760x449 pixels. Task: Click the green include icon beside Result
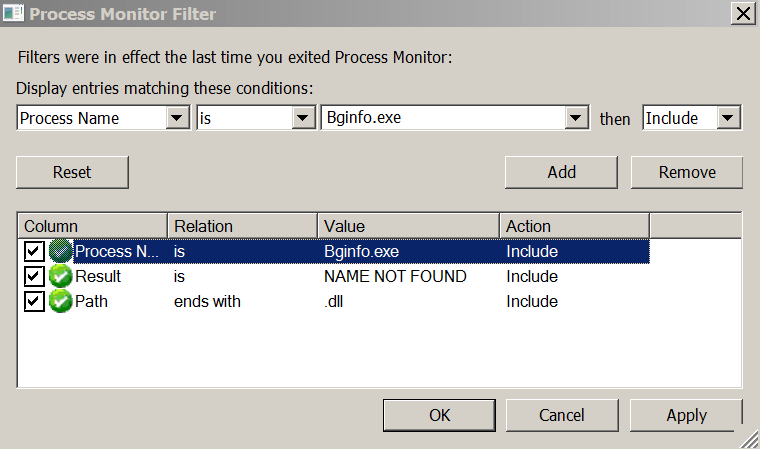point(61,277)
